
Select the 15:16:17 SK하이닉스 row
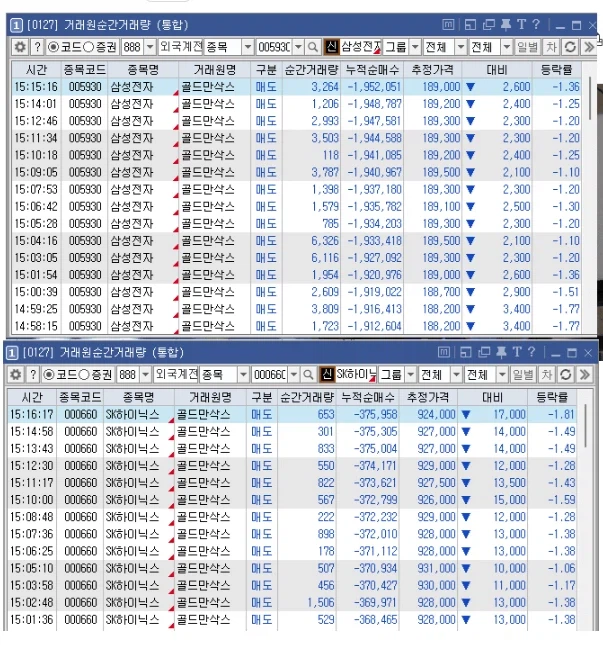[292, 414]
